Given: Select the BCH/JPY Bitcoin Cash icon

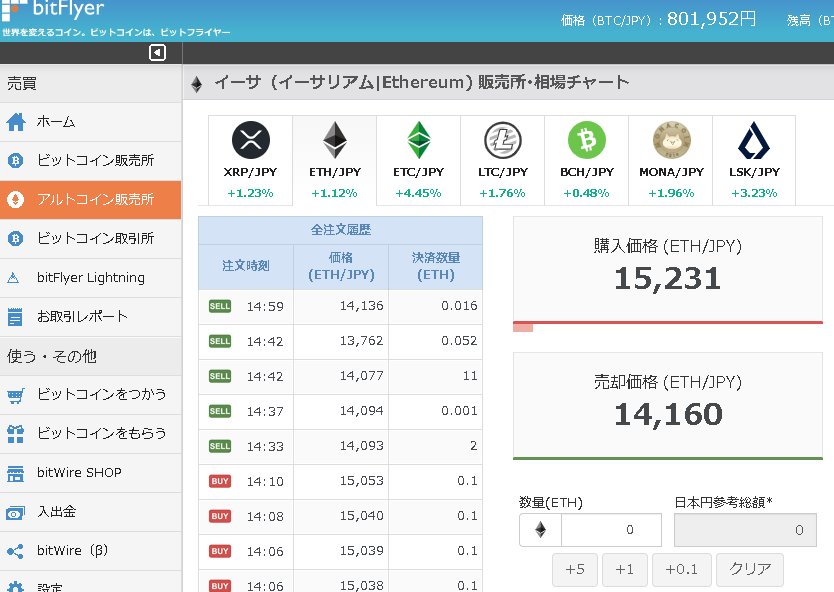Looking at the screenshot, I should tap(587, 140).
